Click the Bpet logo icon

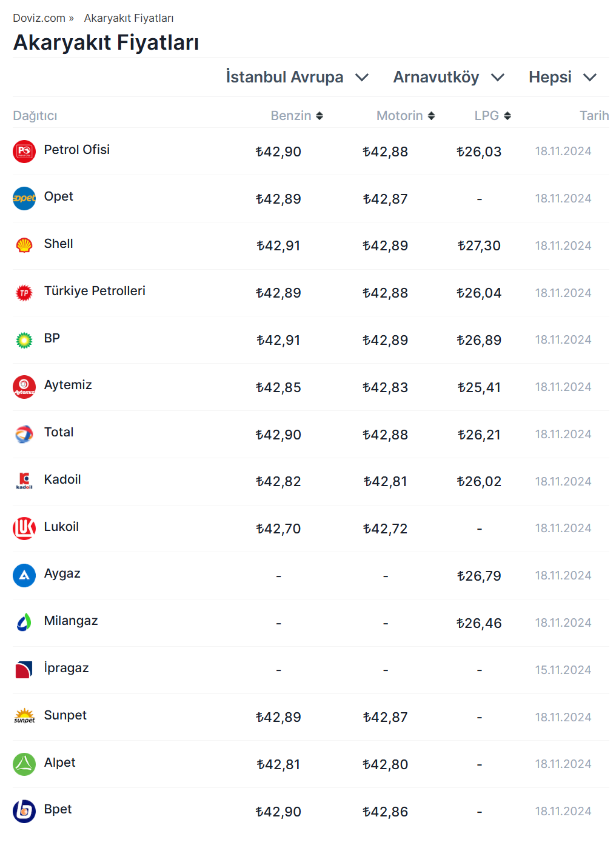coord(24,811)
